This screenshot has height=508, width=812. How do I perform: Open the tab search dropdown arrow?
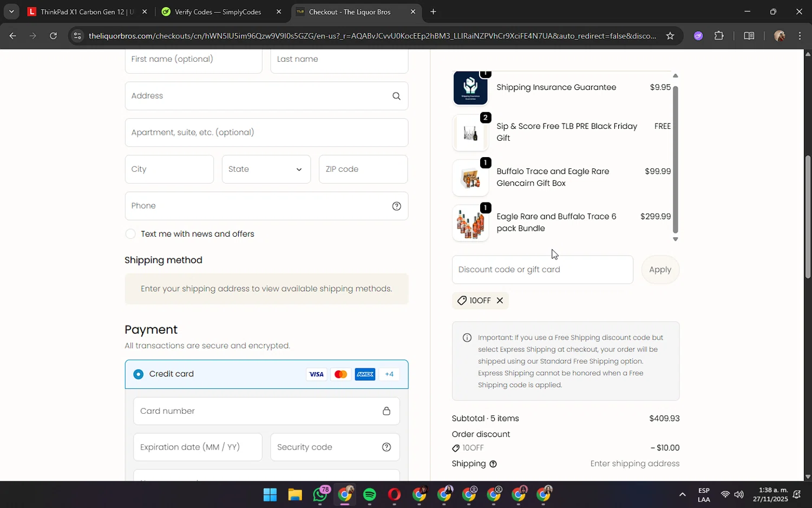(x=11, y=12)
